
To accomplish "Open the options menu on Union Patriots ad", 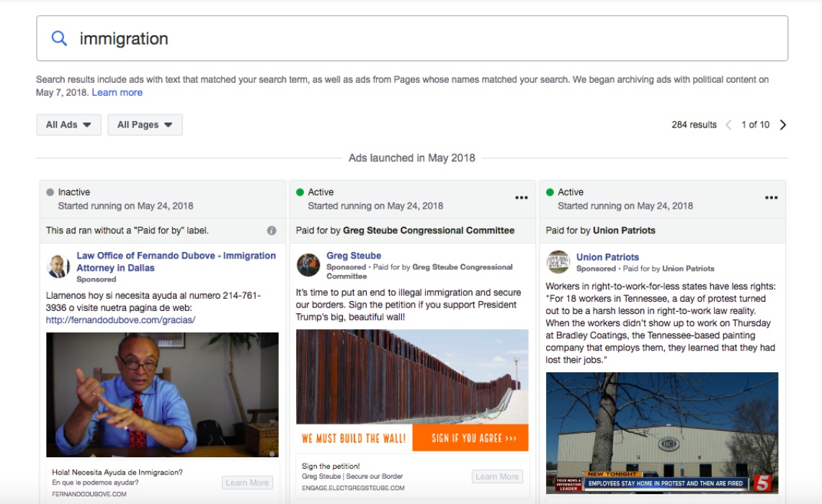I will pyautogui.click(x=771, y=197).
